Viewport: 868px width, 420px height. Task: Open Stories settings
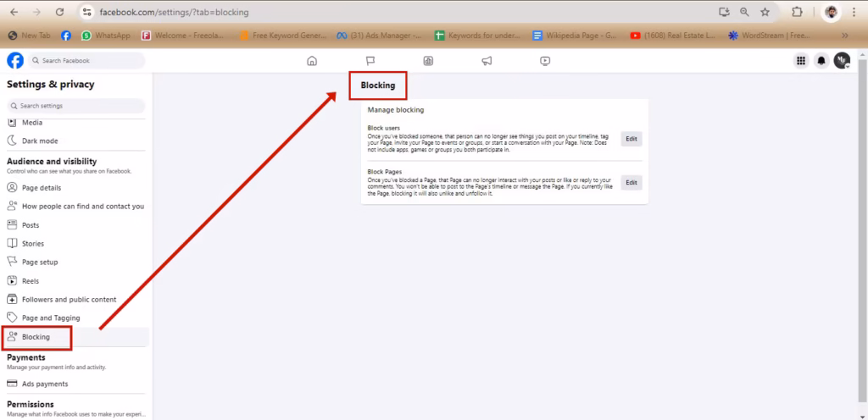[76, 244]
